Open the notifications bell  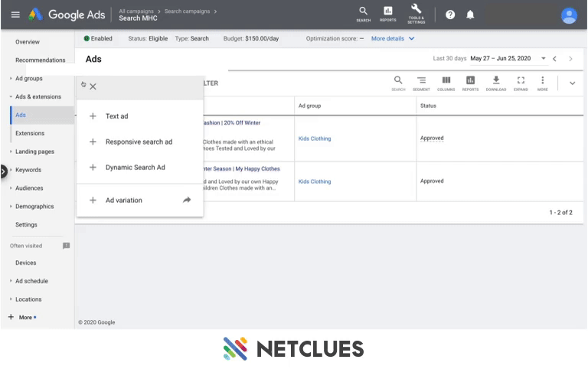coord(470,15)
